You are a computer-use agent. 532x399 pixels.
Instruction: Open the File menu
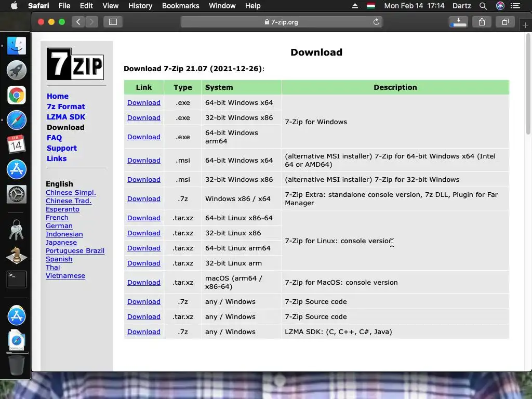click(64, 6)
